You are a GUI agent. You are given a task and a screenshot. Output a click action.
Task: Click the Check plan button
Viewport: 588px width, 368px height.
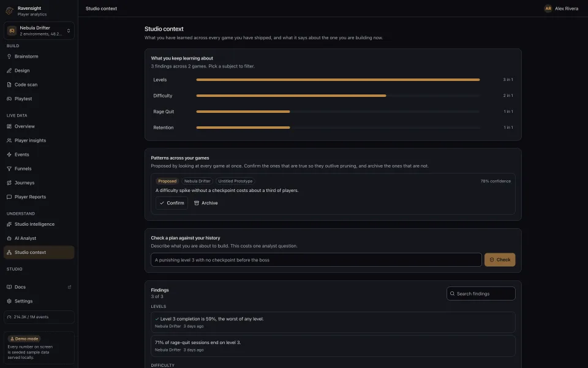coord(500,260)
